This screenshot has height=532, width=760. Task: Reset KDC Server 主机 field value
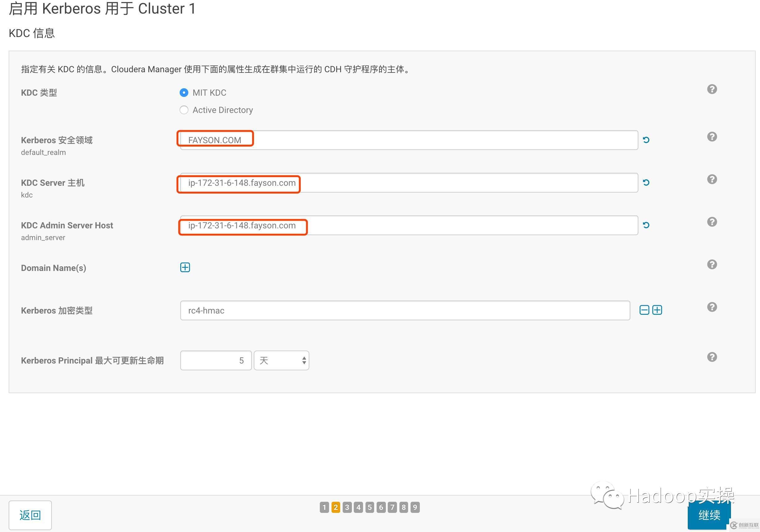pos(646,182)
